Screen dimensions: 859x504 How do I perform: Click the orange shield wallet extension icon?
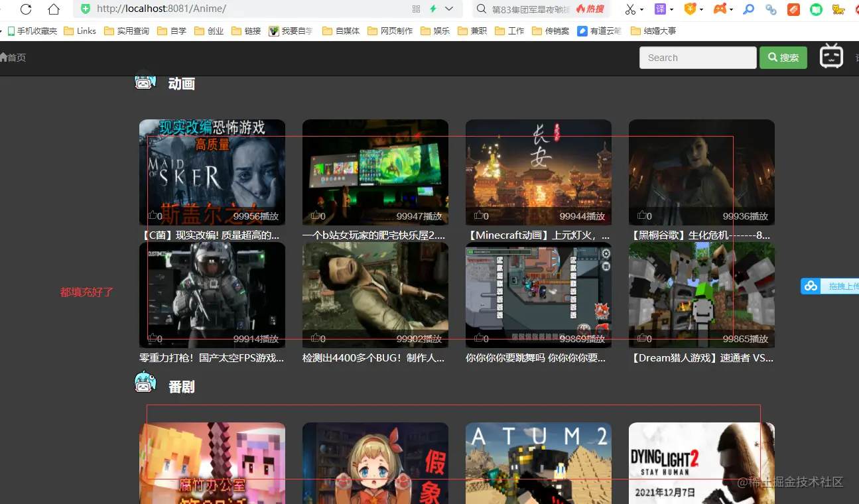pyautogui.click(x=690, y=9)
